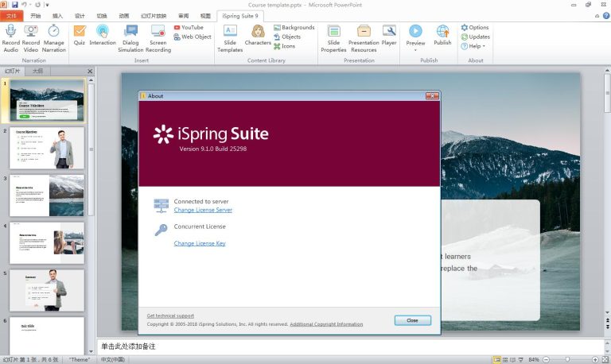Open Get technical support link
This screenshot has height=364, width=611.
[x=170, y=316]
